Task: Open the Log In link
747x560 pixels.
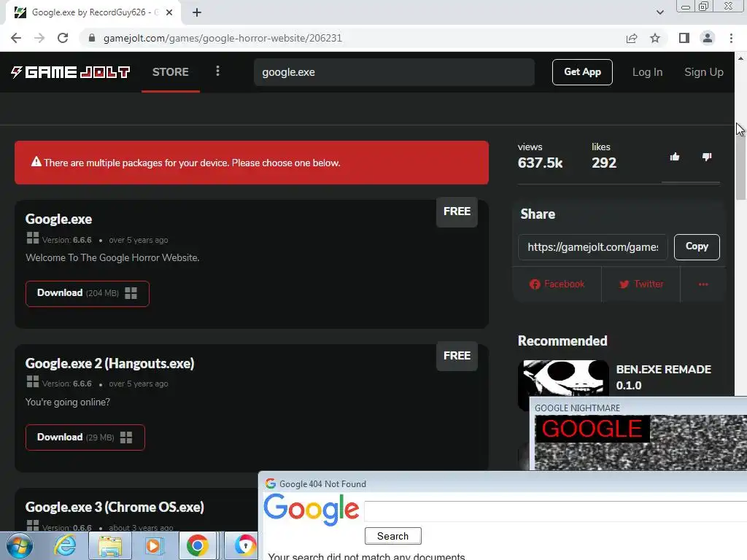Action: 647,72
